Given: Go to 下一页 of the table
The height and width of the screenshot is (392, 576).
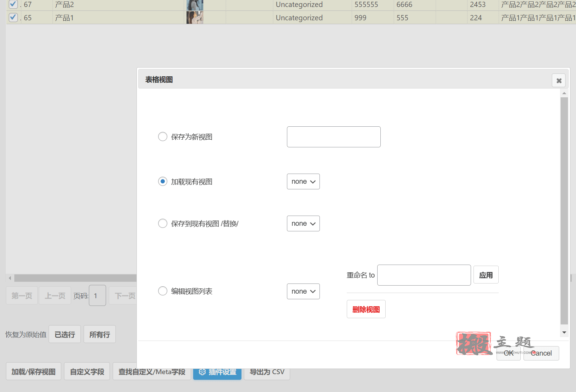Looking at the screenshot, I should [x=123, y=295].
